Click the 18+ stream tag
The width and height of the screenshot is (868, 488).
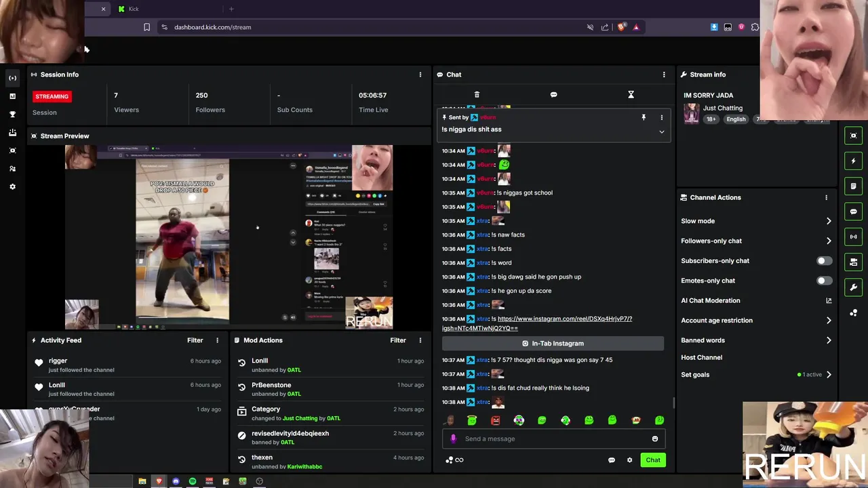711,119
